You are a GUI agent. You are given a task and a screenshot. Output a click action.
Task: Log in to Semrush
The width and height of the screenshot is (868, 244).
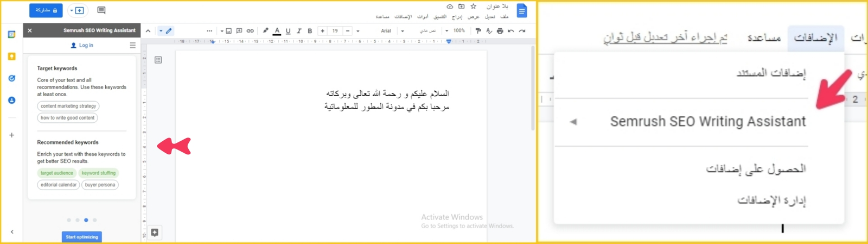[82, 46]
